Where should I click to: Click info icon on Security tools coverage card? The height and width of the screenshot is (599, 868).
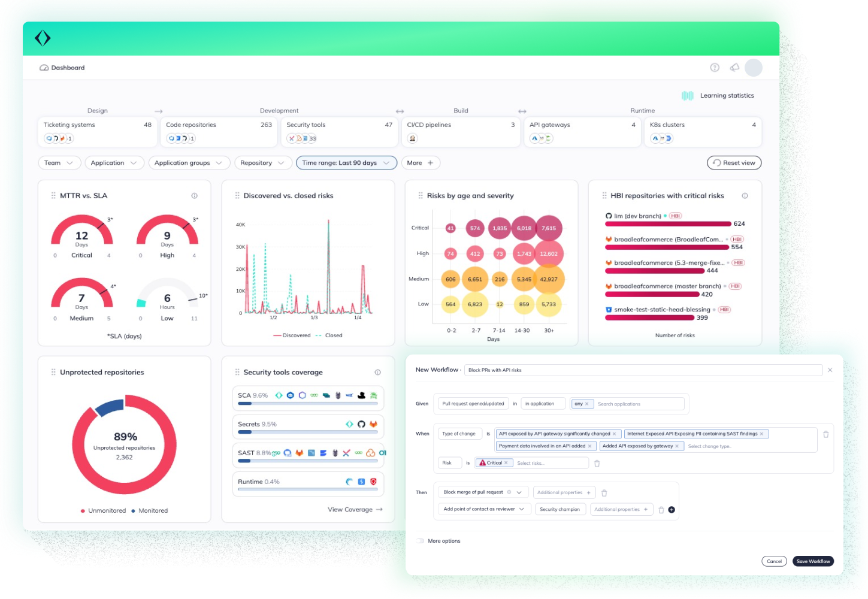tap(377, 373)
